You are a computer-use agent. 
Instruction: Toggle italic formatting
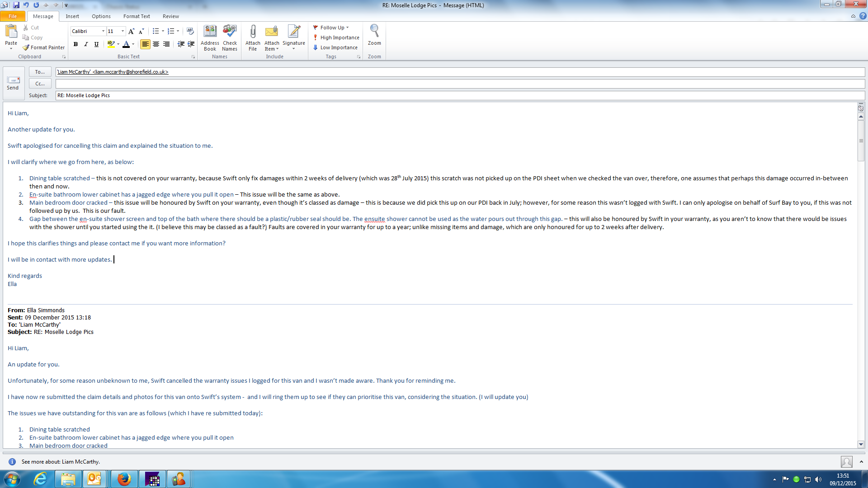[x=86, y=44]
